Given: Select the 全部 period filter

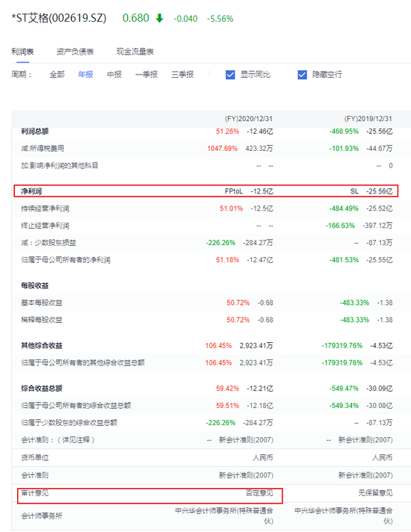Looking at the screenshot, I should point(57,74).
